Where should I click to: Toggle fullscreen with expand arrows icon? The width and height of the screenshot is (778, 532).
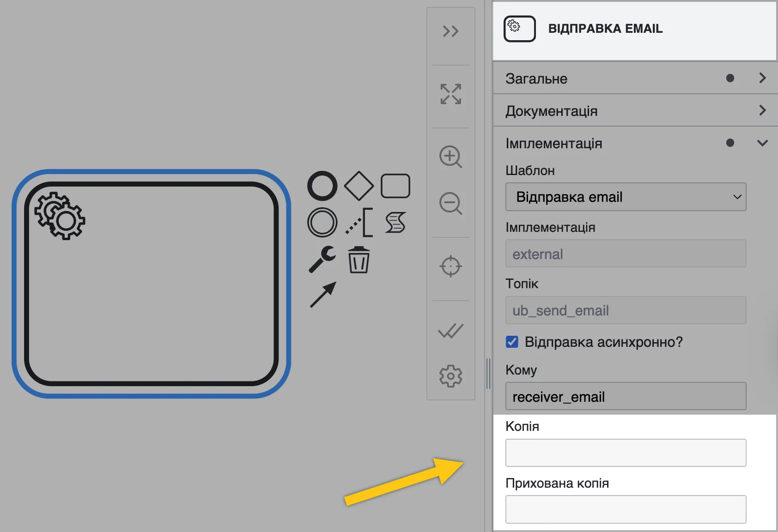point(450,94)
